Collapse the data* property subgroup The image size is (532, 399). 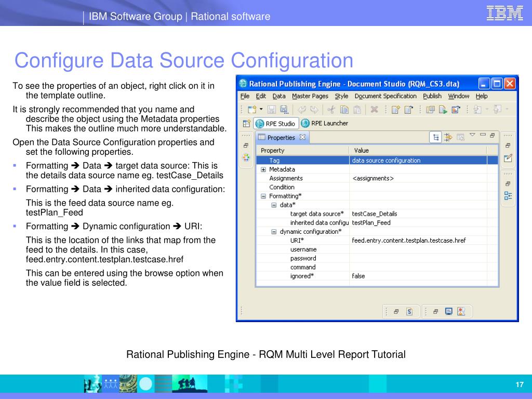pos(274,205)
